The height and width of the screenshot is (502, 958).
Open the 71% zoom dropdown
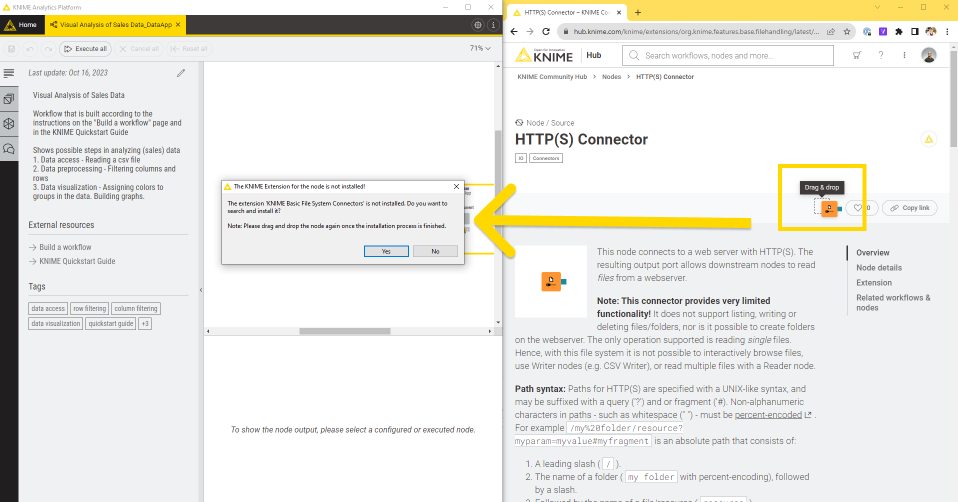click(480, 48)
